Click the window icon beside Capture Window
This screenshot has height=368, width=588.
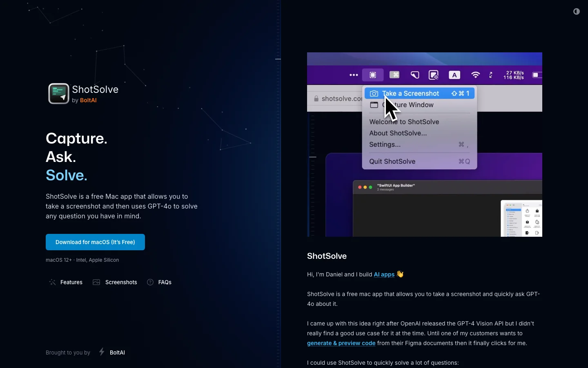click(374, 105)
